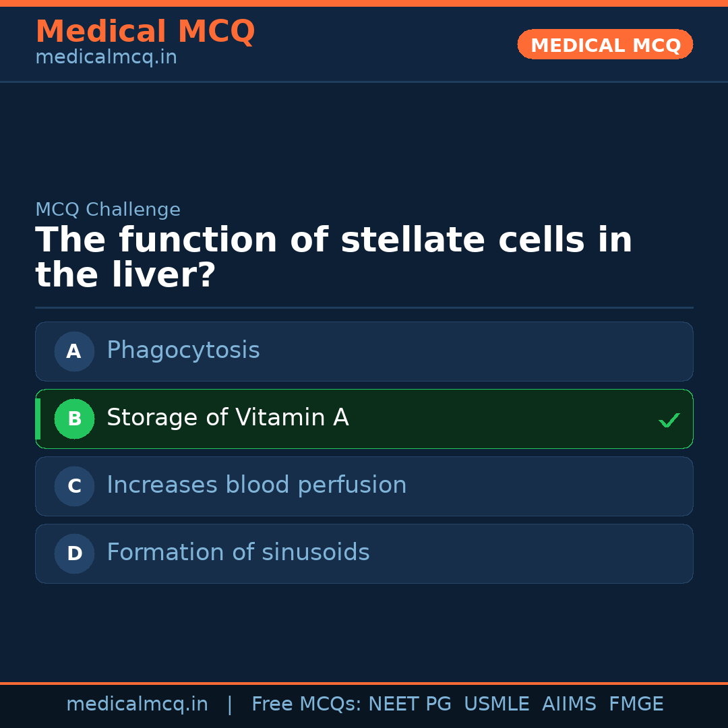Screen dimensions: 728x728
Task: Click the green checkmark on option B
Action: tap(669, 420)
